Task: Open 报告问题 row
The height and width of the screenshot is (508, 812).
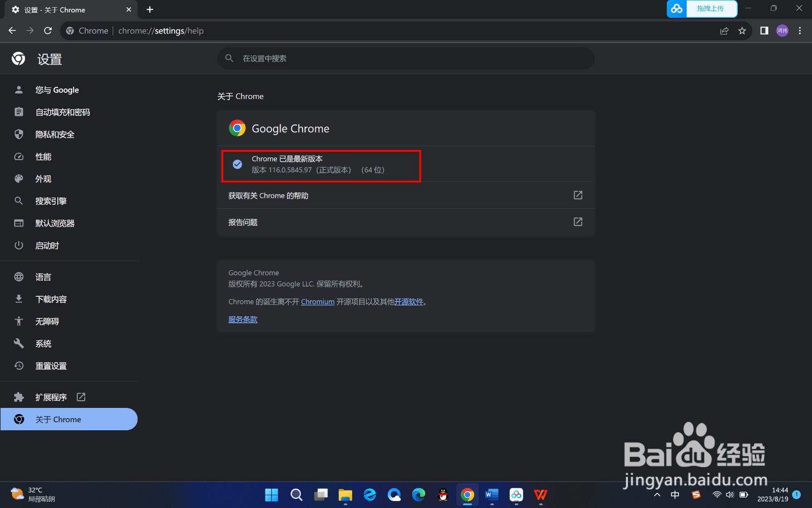Action: [405, 223]
